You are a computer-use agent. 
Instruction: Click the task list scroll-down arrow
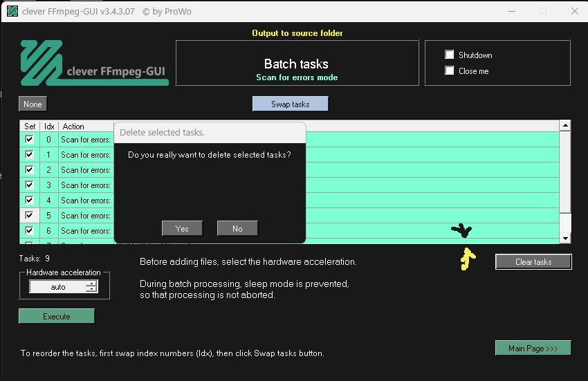[x=565, y=238]
